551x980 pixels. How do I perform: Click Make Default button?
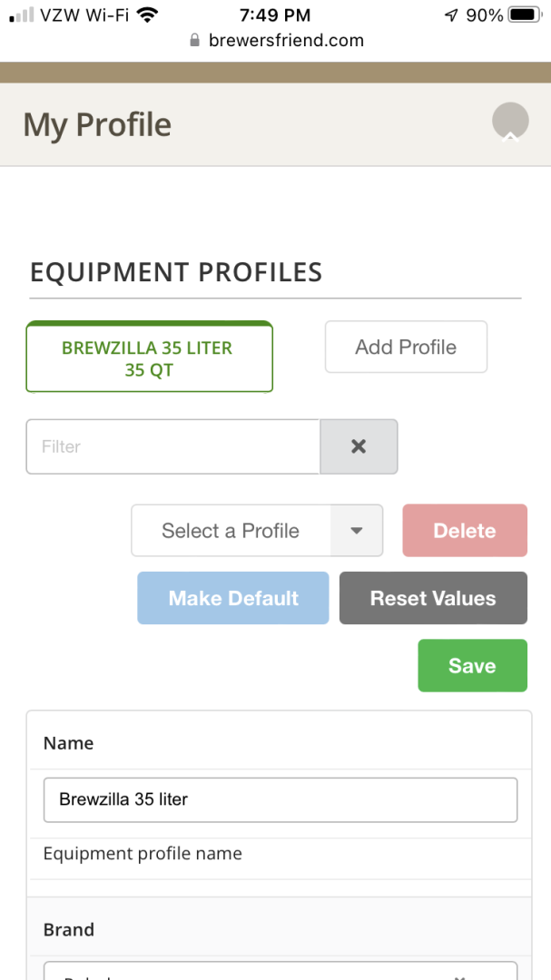tap(233, 598)
